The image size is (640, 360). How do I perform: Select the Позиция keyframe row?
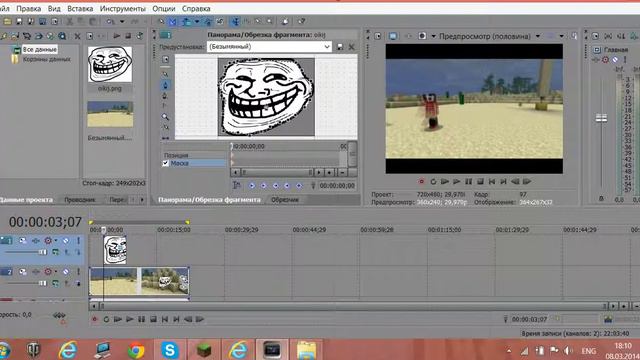pyautogui.click(x=193, y=155)
